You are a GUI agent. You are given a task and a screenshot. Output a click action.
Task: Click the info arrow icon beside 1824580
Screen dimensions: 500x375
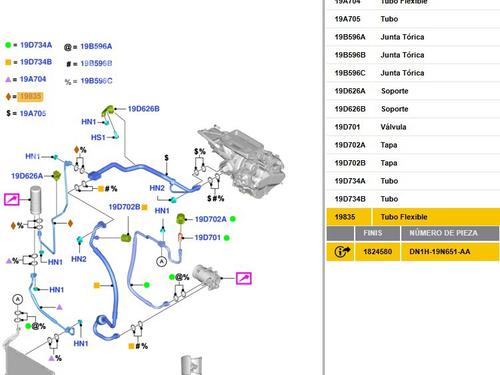(x=341, y=251)
